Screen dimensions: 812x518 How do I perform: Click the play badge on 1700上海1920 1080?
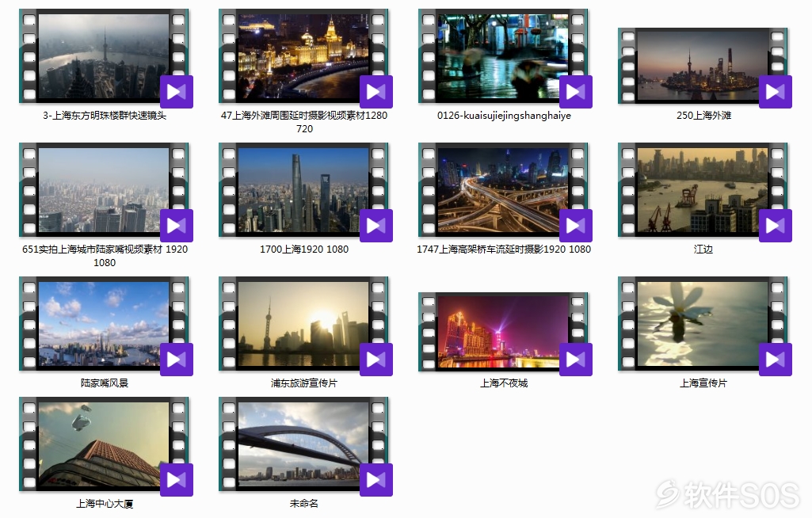tap(376, 225)
